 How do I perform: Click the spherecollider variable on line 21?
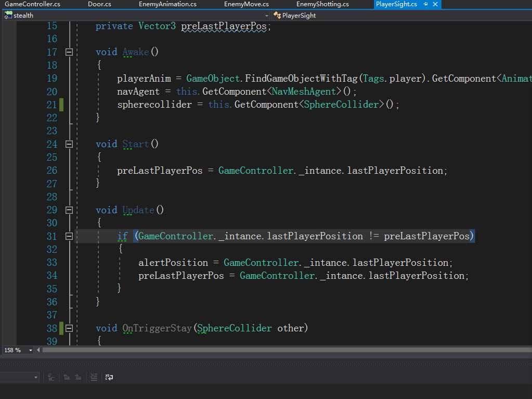154,105
